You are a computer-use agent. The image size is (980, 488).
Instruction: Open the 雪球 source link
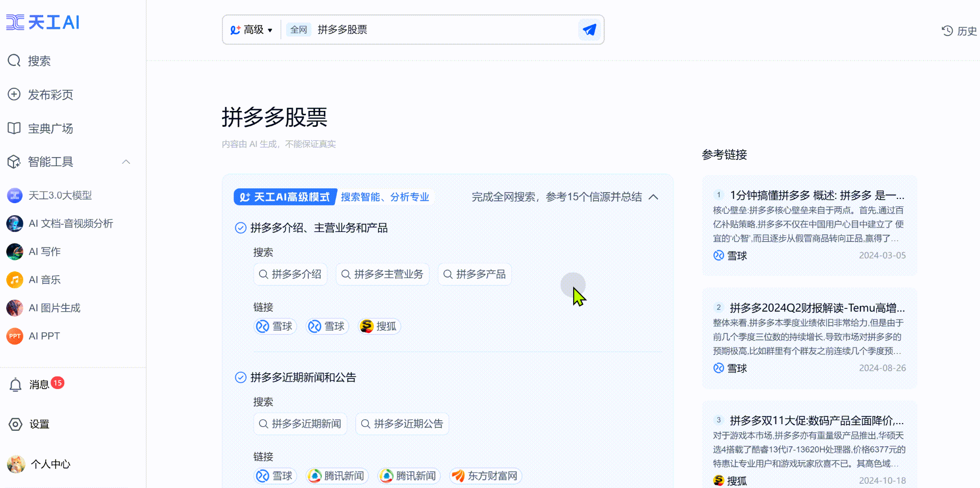(275, 326)
